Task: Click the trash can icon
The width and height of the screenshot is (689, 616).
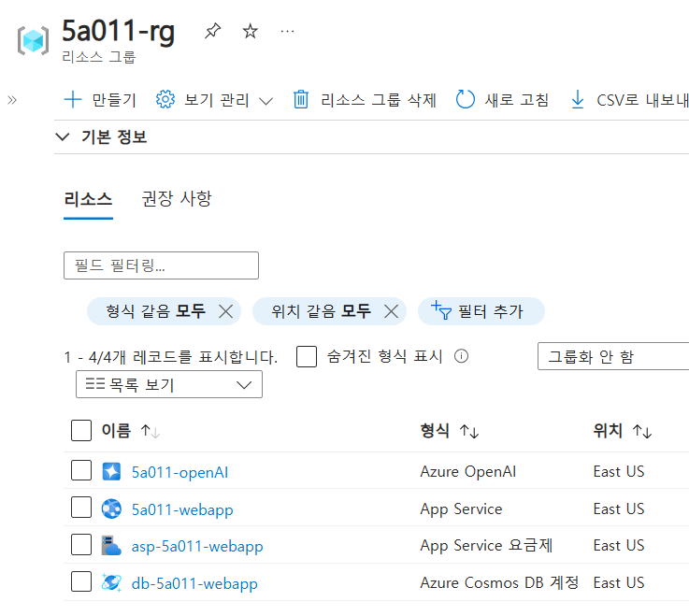Action: point(301,99)
